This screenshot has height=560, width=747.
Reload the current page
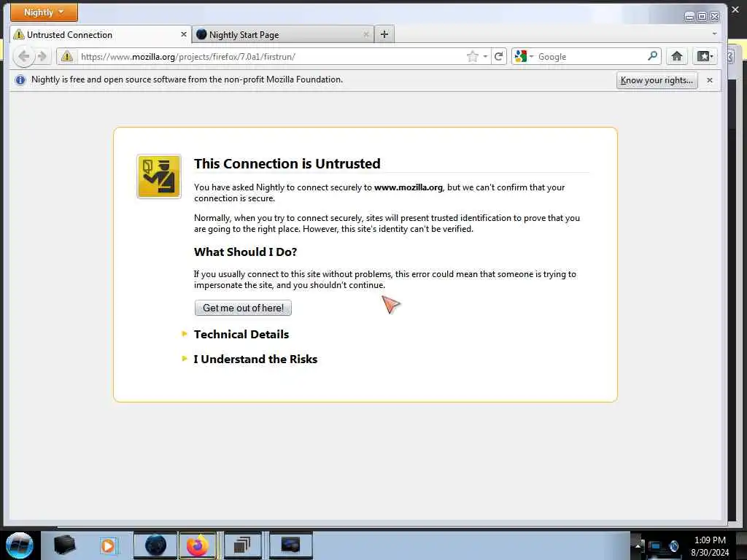coord(498,57)
